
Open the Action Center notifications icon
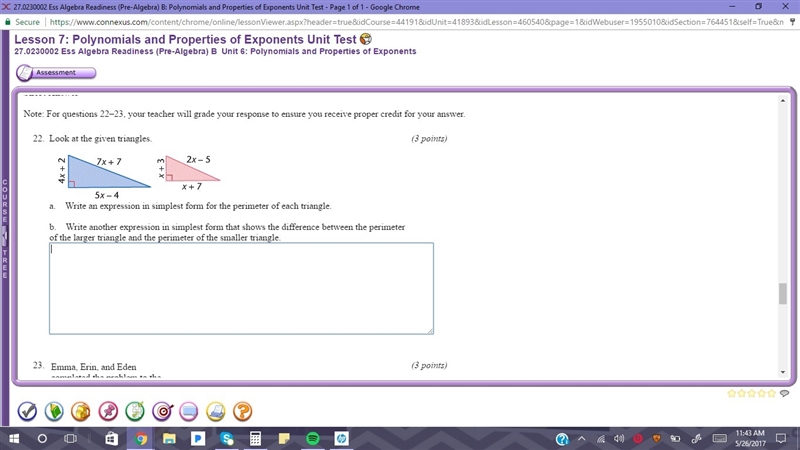pyautogui.click(x=781, y=439)
